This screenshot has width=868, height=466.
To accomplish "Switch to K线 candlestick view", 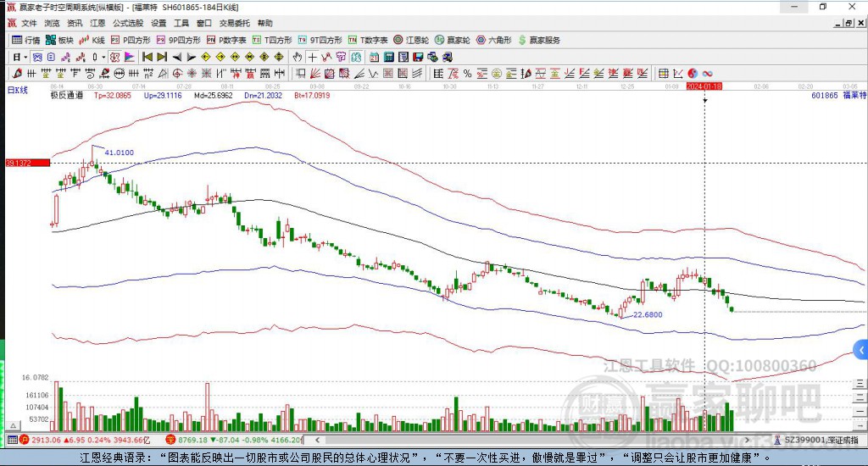I will (92, 40).
